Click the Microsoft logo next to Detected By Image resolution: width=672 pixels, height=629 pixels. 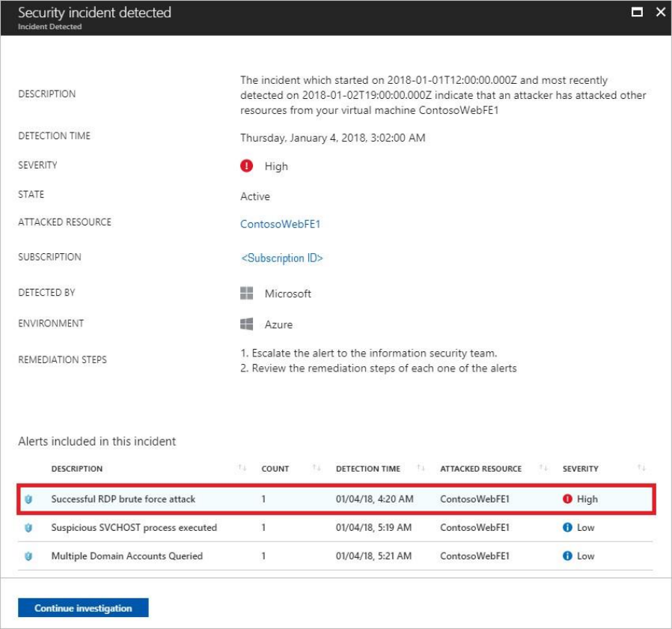pyautogui.click(x=247, y=294)
